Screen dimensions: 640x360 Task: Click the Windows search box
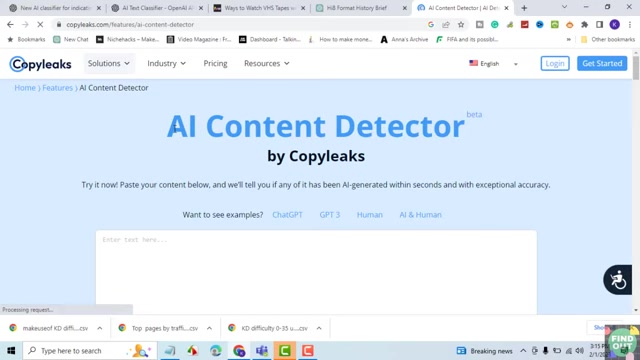90,351
